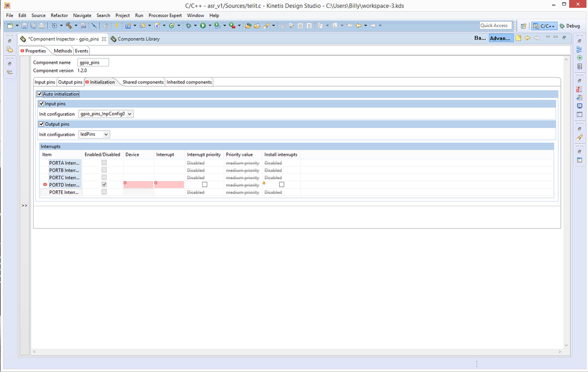The width and height of the screenshot is (588, 372).
Task: Toggle PORTD Interrupt priority checkbox
Action: [205, 185]
